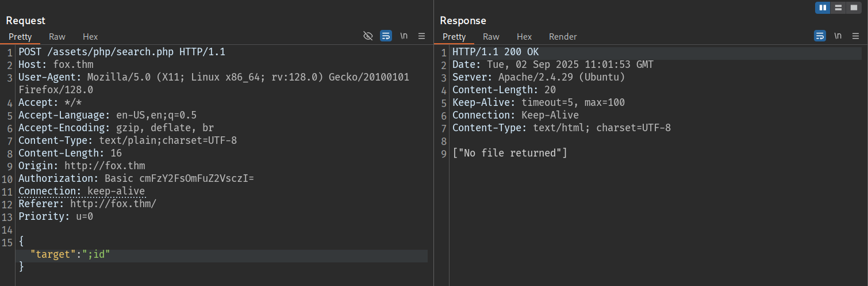868x286 pixels.
Task: Select Request Pretty tab
Action: [20, 37]
